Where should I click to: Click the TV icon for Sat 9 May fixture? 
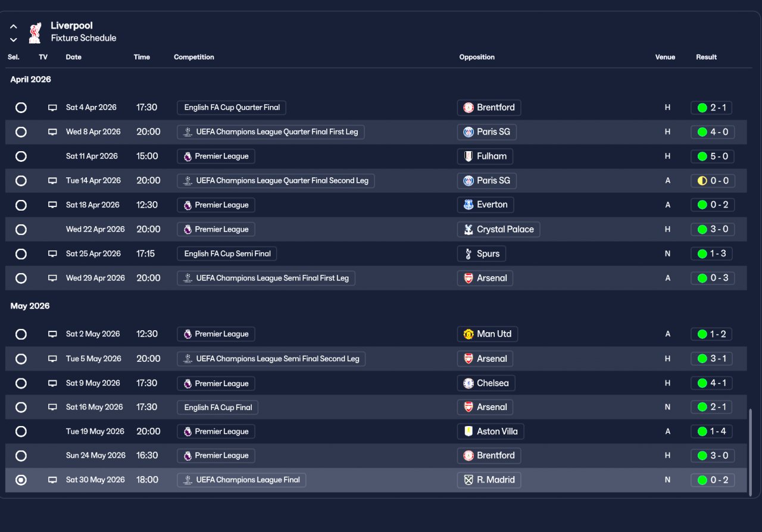pyautogui.click(x=52, y=384)
